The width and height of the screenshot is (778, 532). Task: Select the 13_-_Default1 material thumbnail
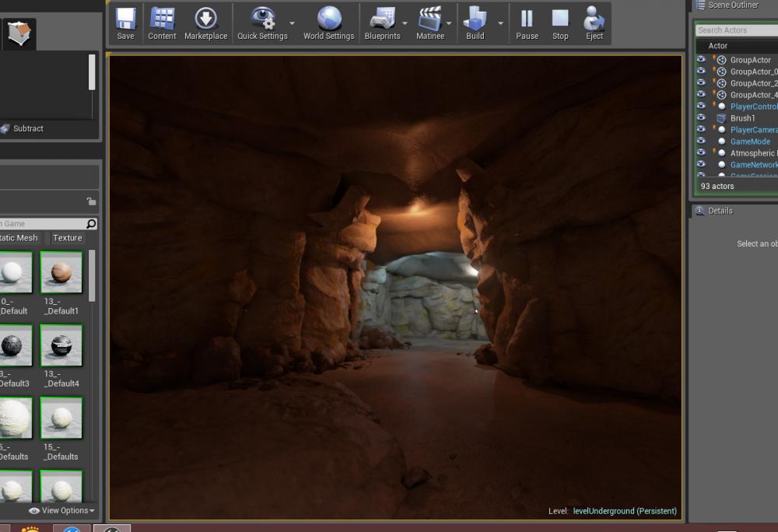(x=61, y=272)
